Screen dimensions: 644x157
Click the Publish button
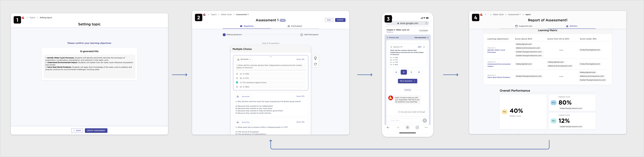pyautogui.click(x=340, y=20)
